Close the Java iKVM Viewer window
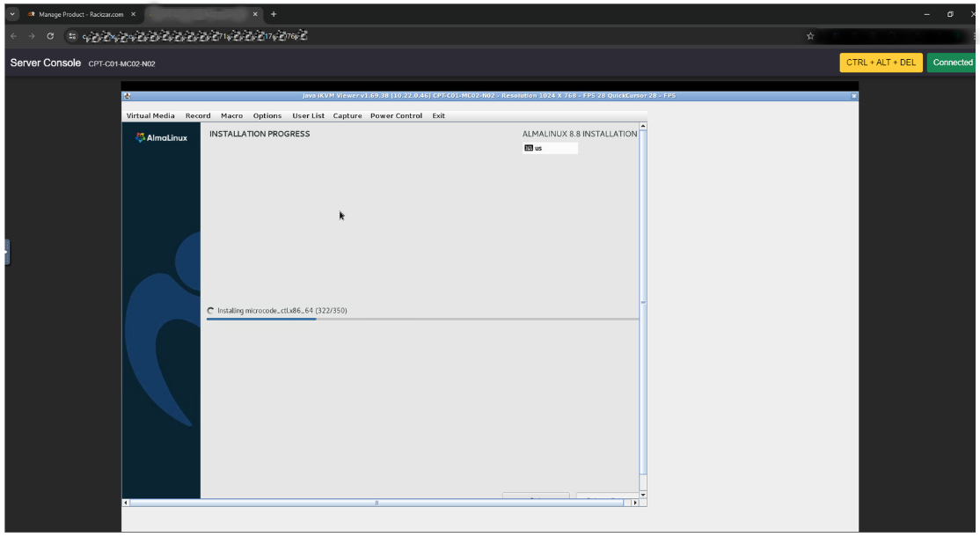Image resolution: width=980 pixels, height=537 pixels. coord(853,96)
